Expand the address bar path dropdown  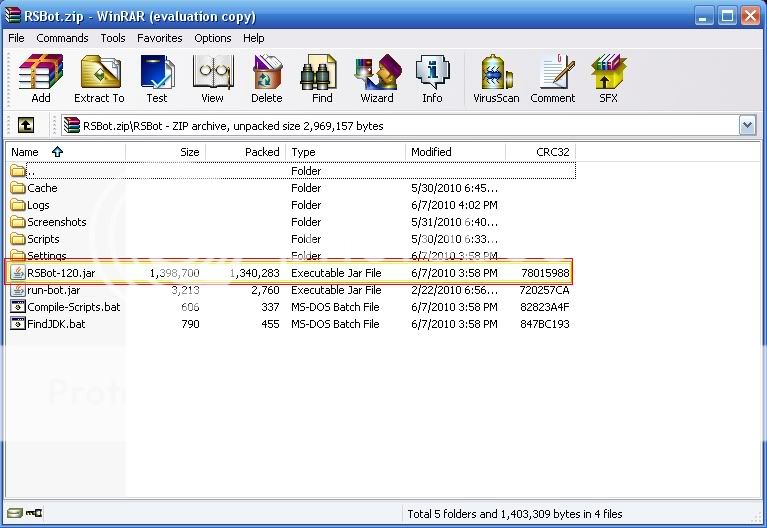point(747,125)
